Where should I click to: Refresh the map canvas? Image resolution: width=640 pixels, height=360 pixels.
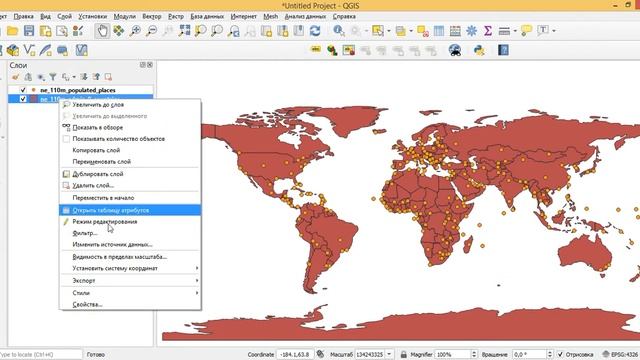pos(315,31)
